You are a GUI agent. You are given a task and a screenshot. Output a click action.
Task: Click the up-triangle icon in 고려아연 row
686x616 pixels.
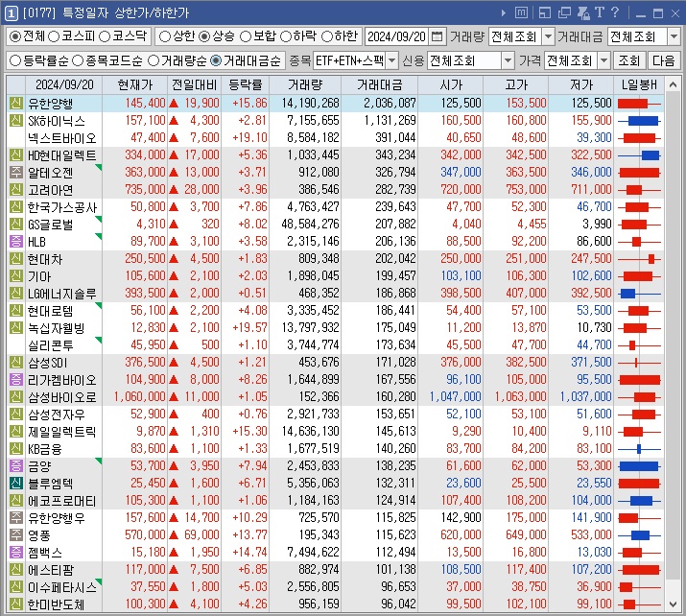[x=174, y=189]
